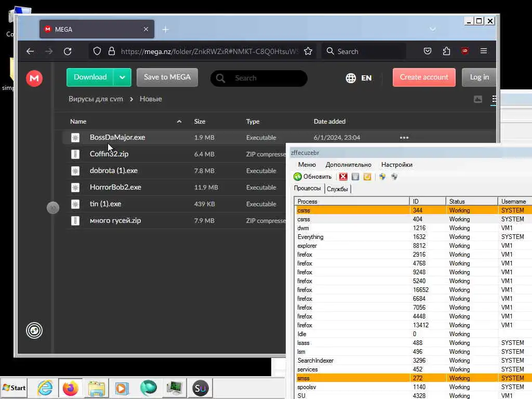Open Windows Media Player from taskbar

pyautogui.click(x=122, y=388)
